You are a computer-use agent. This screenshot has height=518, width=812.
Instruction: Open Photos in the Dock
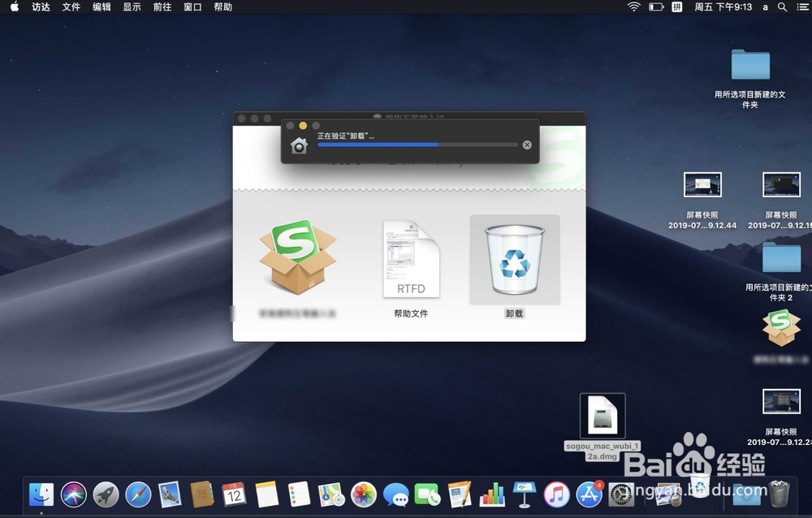pyautogui.click(x=364, y=494)
